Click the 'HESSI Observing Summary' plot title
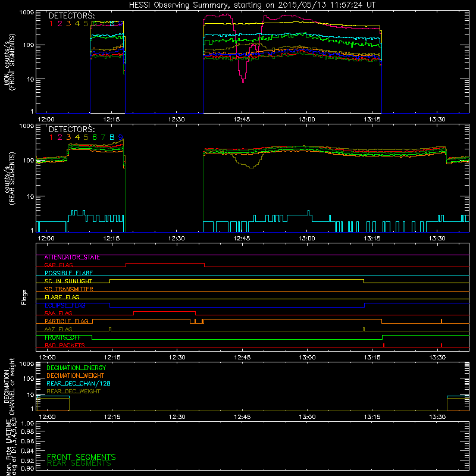The image size is (476, 476). [x=252, y=5]
